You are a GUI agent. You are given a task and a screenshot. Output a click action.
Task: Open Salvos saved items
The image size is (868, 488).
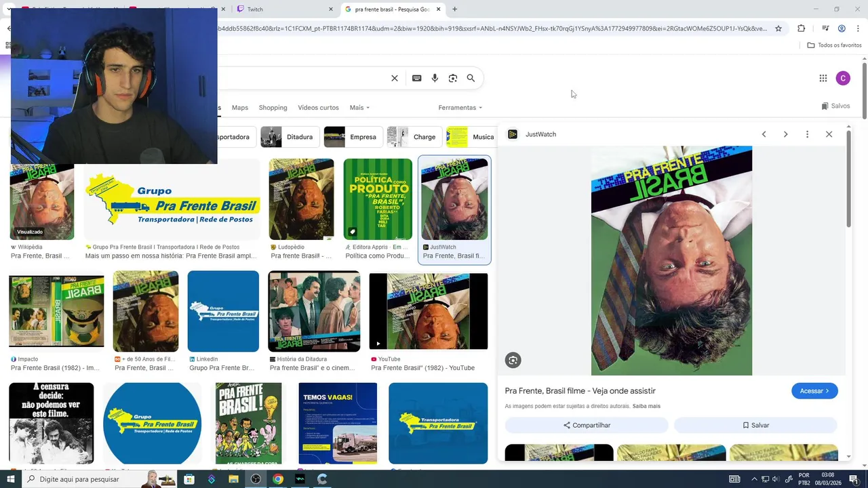pyautogui.click(x=835, y=106)
